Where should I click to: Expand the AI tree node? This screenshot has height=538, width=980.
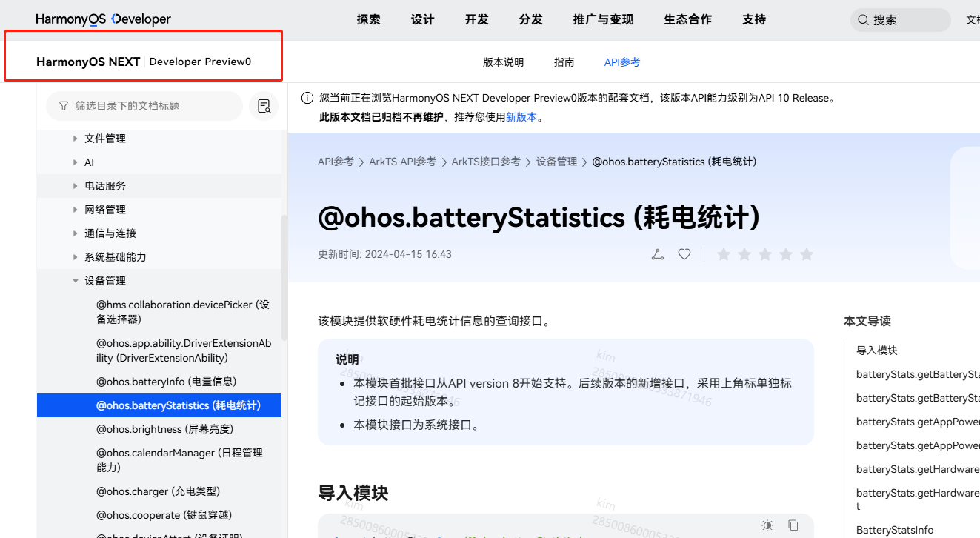click(76, 162)
